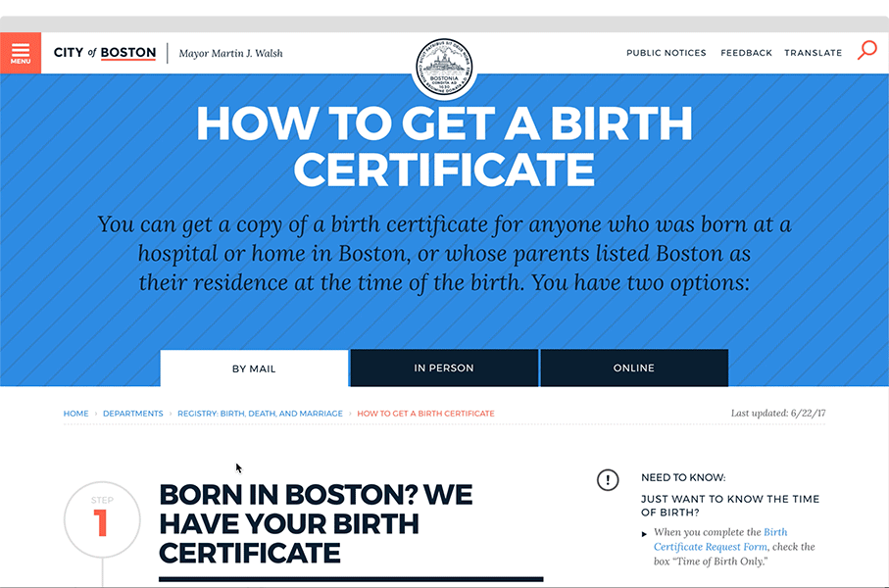Click the How to Get a Birth Certificate title
Image resolution: width=889 pixels, height=588 pixels.
(x=444, y=146)
